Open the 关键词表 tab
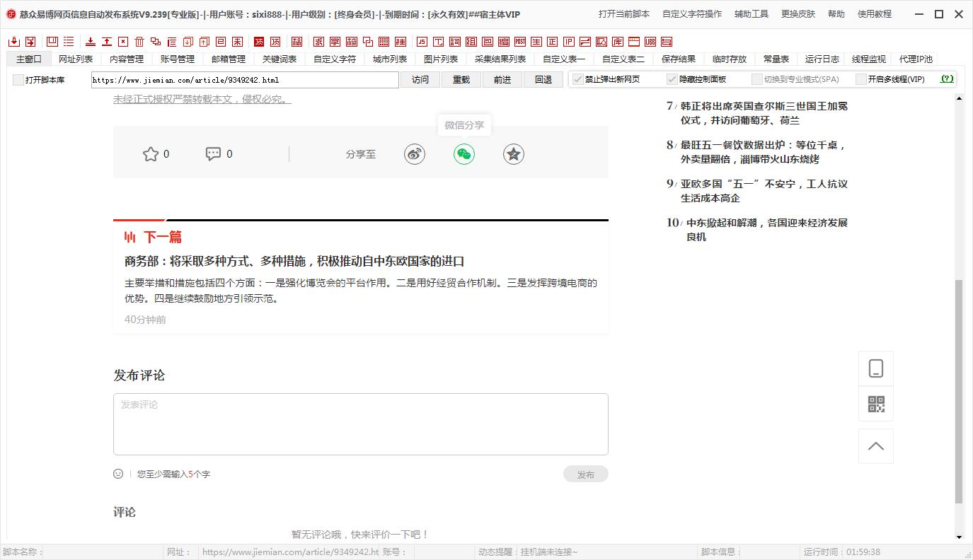Screen dimensions: 973x560 coord(280,59)
